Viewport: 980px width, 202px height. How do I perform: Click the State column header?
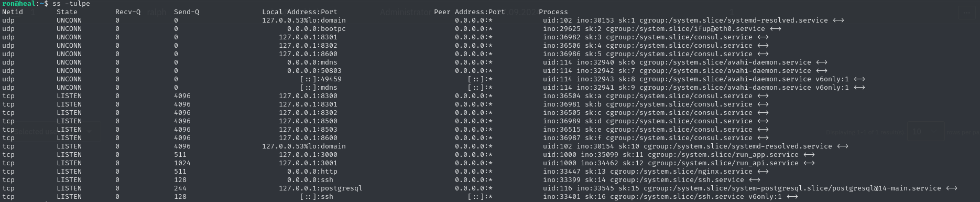coord(67,12)
